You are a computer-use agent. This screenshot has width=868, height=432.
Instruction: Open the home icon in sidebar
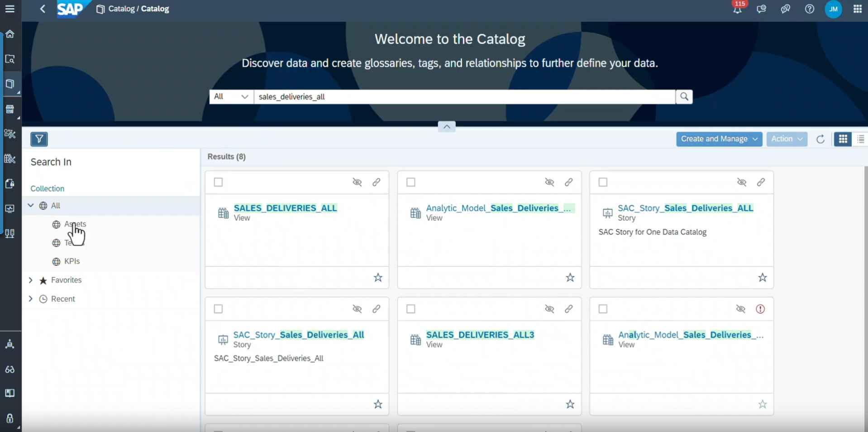coord(10,34)
